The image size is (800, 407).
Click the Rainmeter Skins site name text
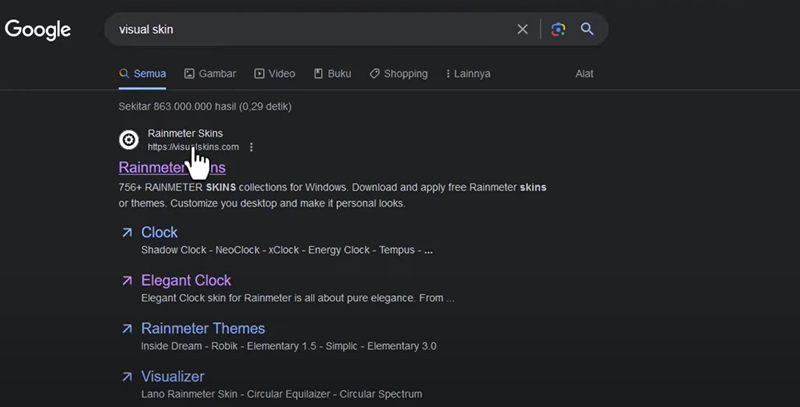click(185, 133)
